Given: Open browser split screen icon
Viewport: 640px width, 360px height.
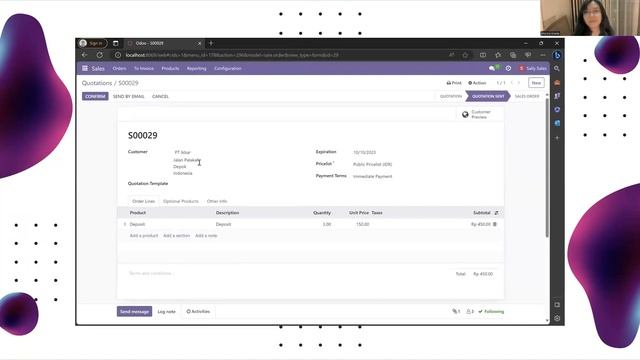Looking at the screenshot, I should 483,55.
